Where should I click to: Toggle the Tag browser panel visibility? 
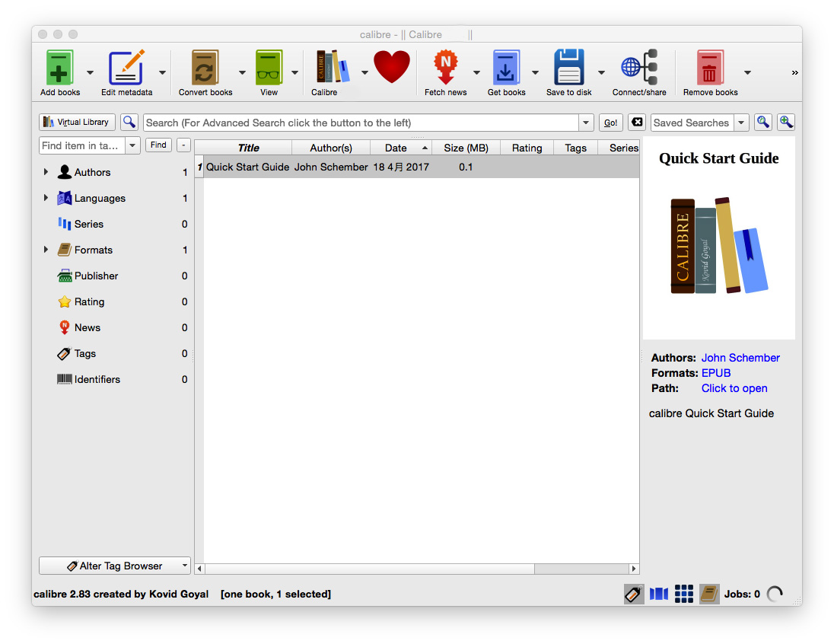(633, 594)
